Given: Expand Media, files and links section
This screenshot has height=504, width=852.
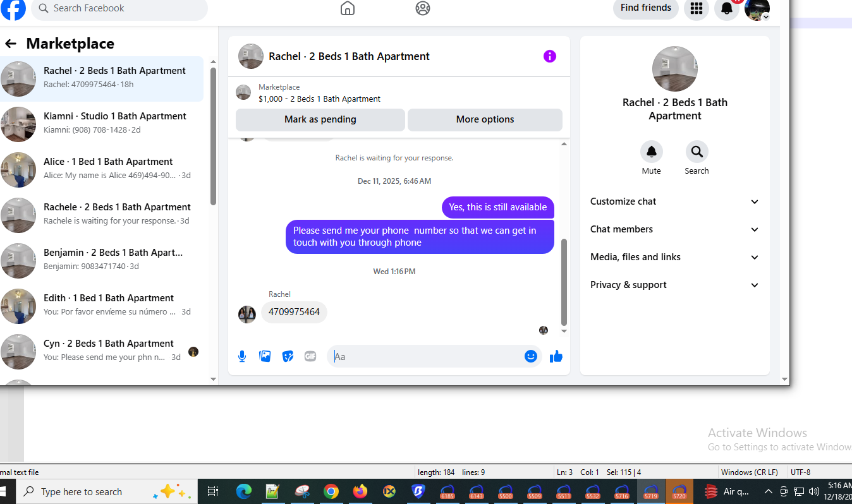Looking at the screenshot, I should tap(675, 257).
